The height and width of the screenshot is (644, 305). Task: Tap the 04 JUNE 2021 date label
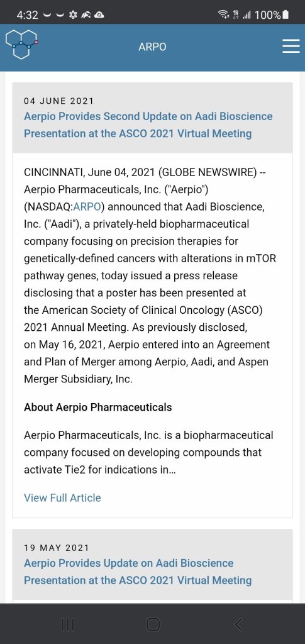tap(58, 101)
